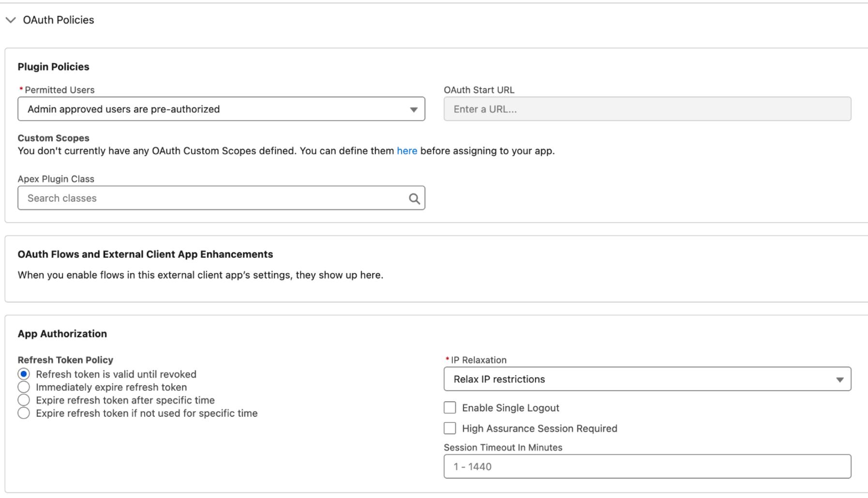
Task: Collapse the OAuth Policies section
Action: [x=11, y=20]
